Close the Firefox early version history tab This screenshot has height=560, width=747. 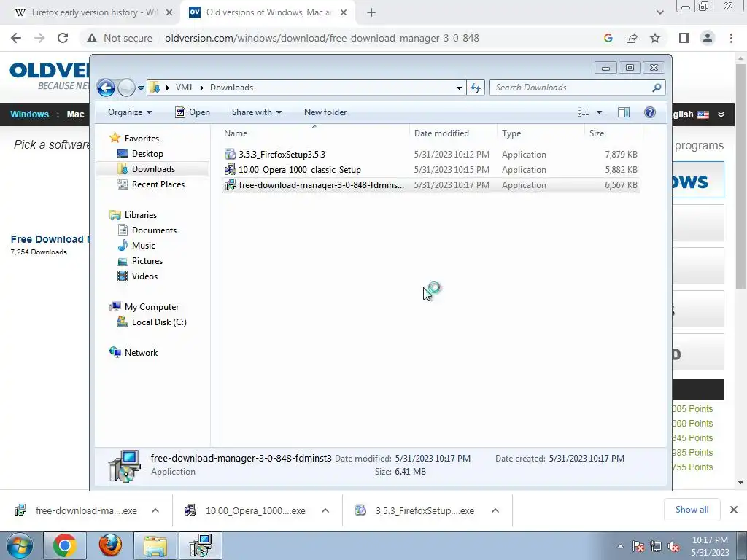tap(169, 13)
